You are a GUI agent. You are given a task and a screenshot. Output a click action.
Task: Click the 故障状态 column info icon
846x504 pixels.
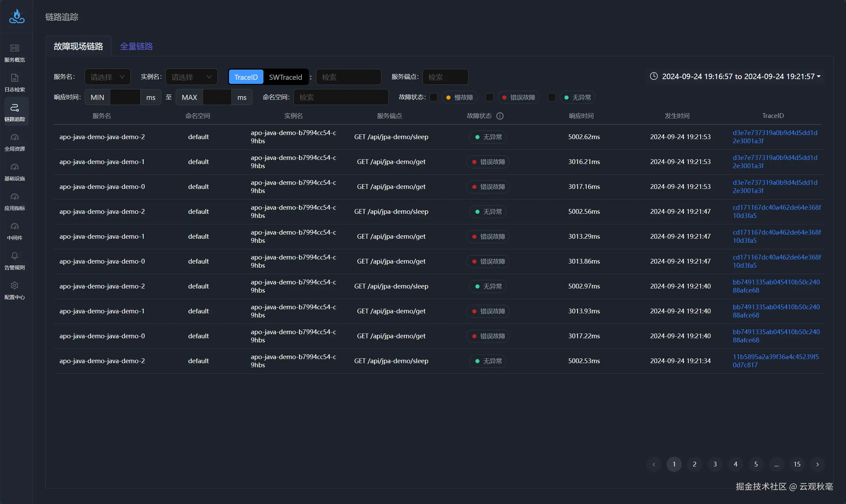(500, 116)
